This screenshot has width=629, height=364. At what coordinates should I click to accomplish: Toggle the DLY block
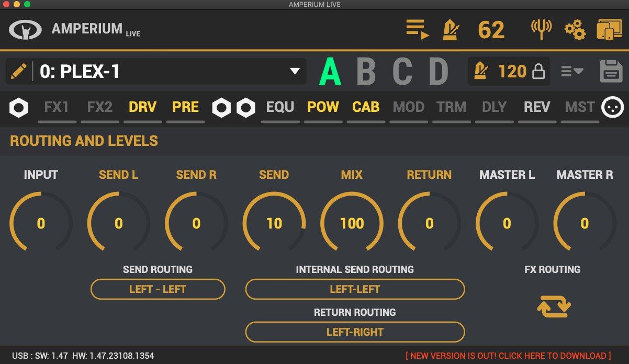(495, 107)
